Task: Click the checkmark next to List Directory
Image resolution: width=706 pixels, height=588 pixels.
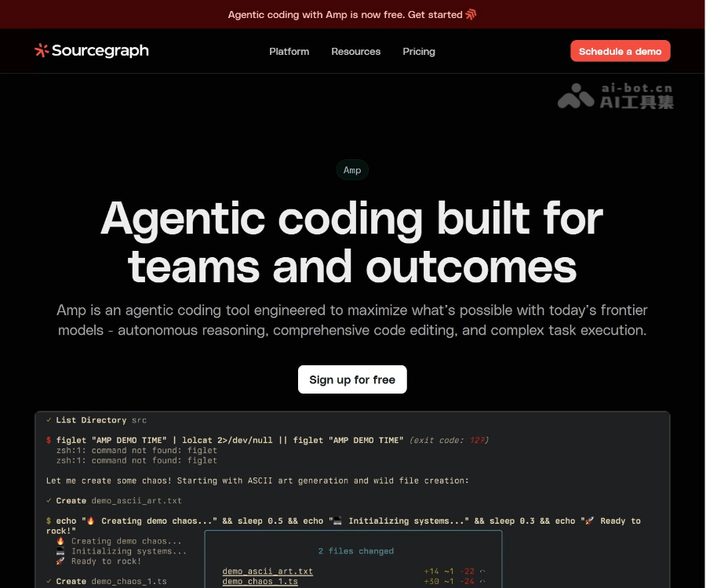Action: (49, 420)
